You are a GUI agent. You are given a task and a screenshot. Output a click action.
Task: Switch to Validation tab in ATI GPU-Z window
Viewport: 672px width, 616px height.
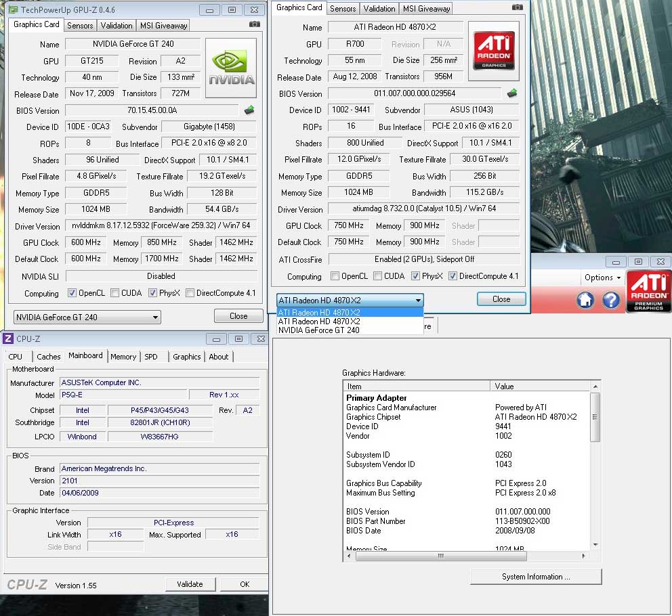pyautogui.click(x=379, y=8)
